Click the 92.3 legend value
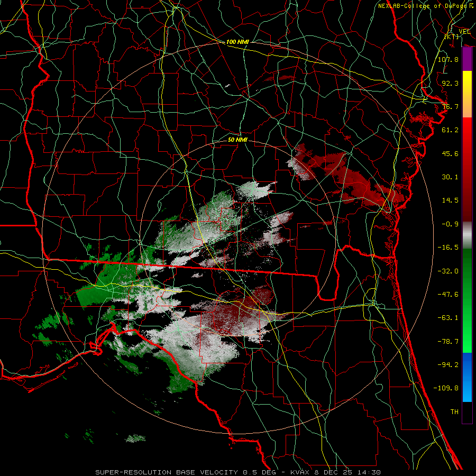The image size is (476, 476). [x=450, y=83]
